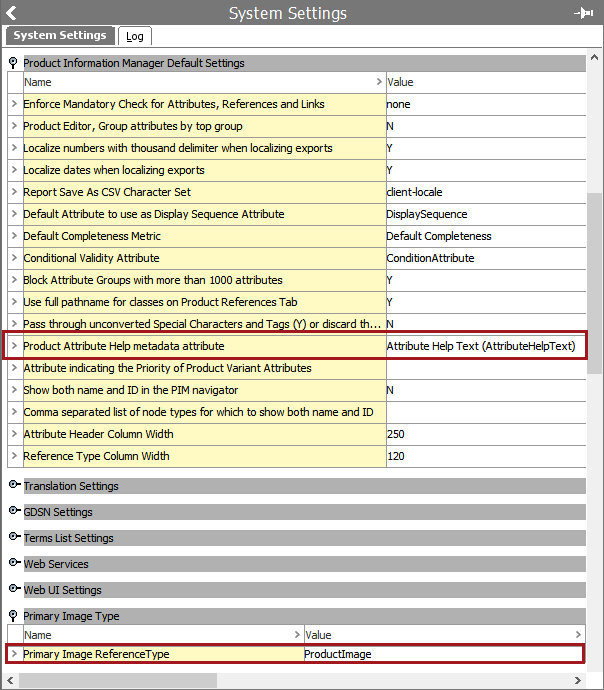The height and width of the screenshot is (690, 604).
Task: Click row arrow for Primary Image ReferenceType
Action: pyautogui.click(x=15, y=654)
